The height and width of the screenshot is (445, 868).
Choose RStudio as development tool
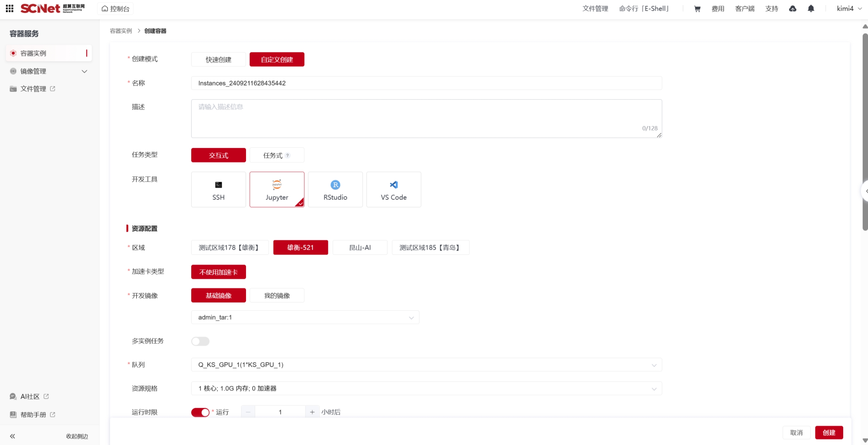[335, 190]
